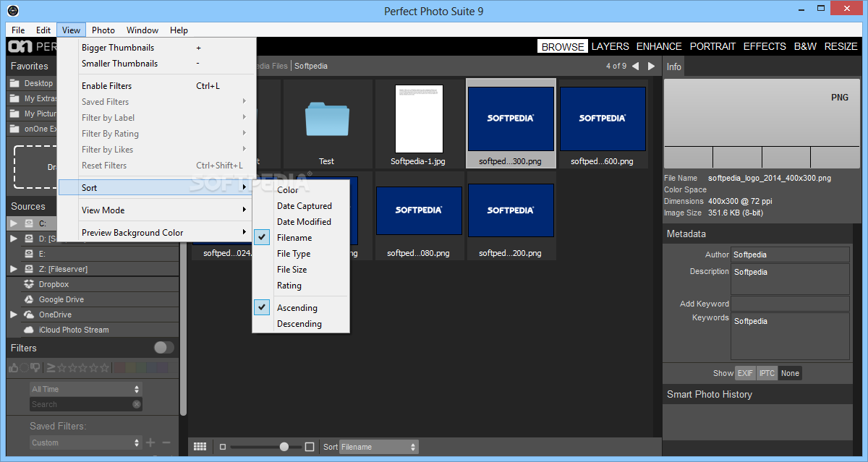
Task: Switch to the LAYERS module
Action: coord(610,46)
